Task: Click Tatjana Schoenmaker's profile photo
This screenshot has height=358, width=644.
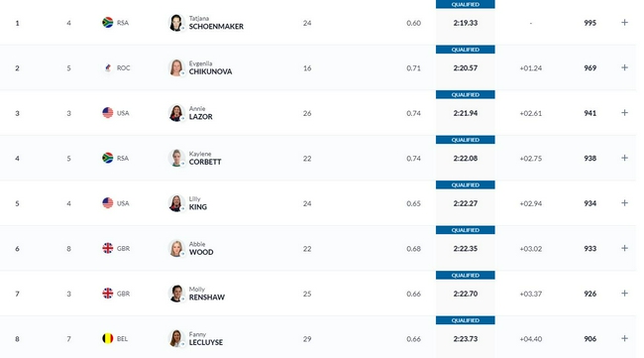Action: coord(176,23)
